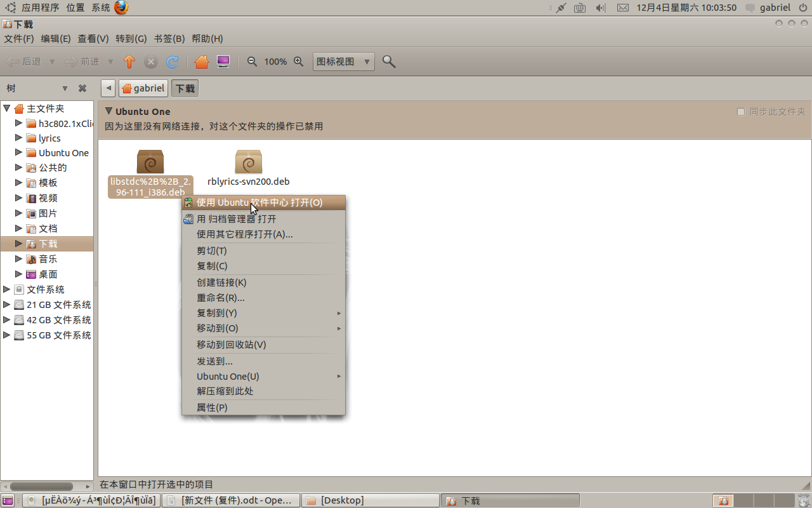Switch to the [Desktop] taskbar window
Screen dimensions: 812x508
370,501
